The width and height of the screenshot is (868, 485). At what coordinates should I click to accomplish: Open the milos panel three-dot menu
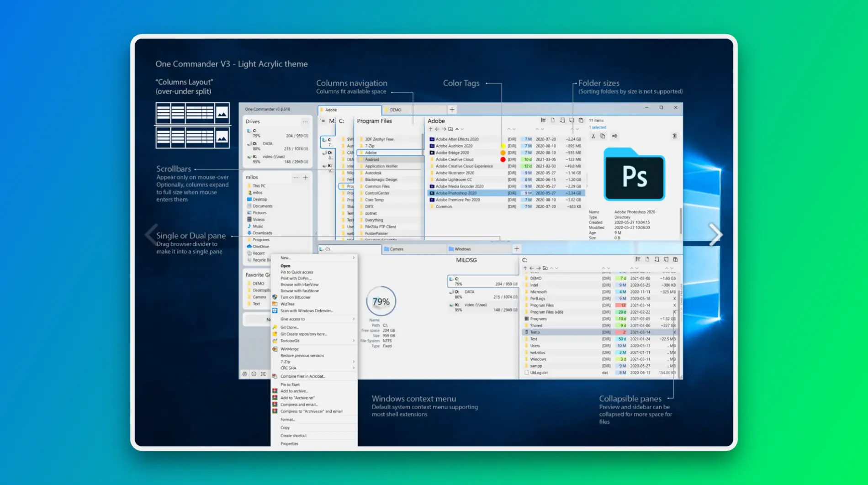pos(296,177)
